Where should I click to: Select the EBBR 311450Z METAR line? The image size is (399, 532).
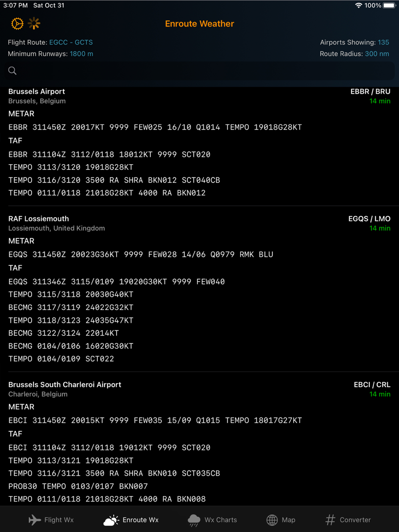coord(155,127)
